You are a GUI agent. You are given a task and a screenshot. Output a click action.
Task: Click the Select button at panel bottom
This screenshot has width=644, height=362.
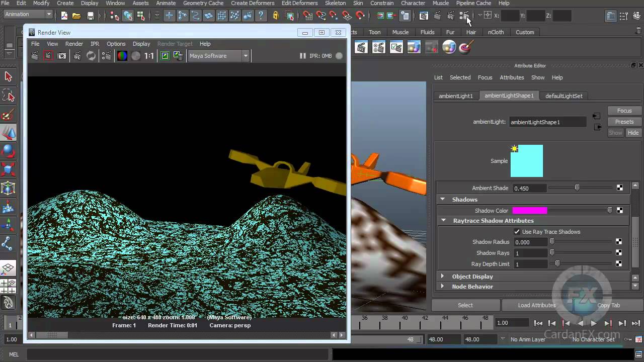465,305
